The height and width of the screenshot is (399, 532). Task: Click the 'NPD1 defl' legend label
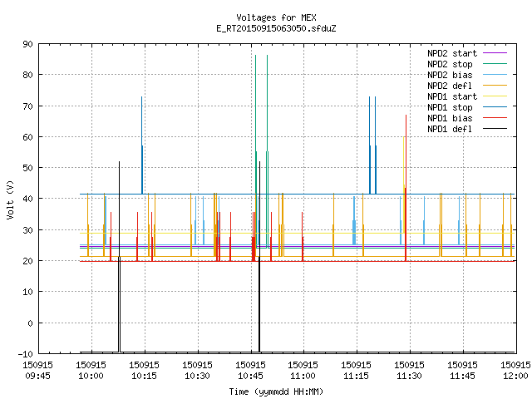pos(450,130)
